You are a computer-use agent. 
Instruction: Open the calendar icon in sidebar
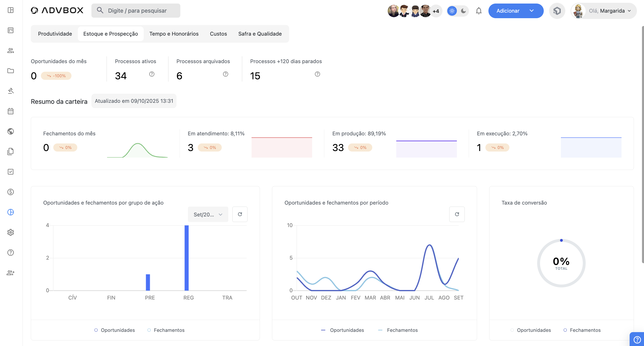pyautogui.click(x=11, y=111)
